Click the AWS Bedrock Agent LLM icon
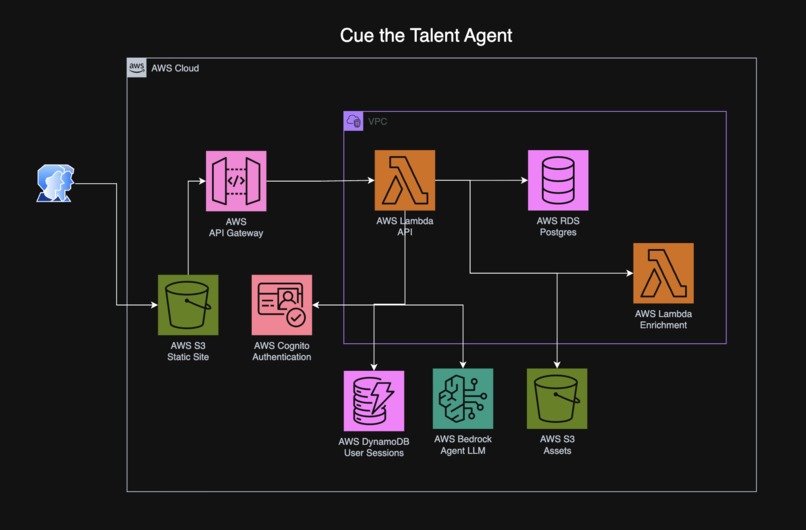Viewport: 806px width, 530px height. coord(463,399)
